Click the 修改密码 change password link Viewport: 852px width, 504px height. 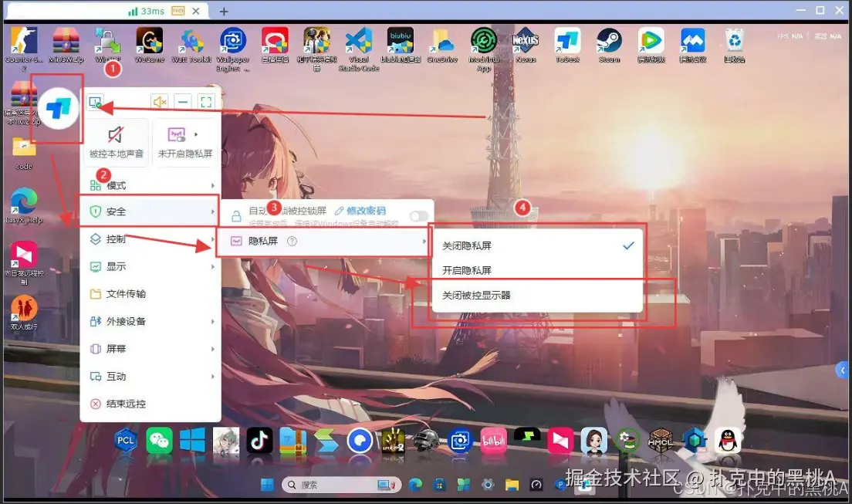pos(360,211)
